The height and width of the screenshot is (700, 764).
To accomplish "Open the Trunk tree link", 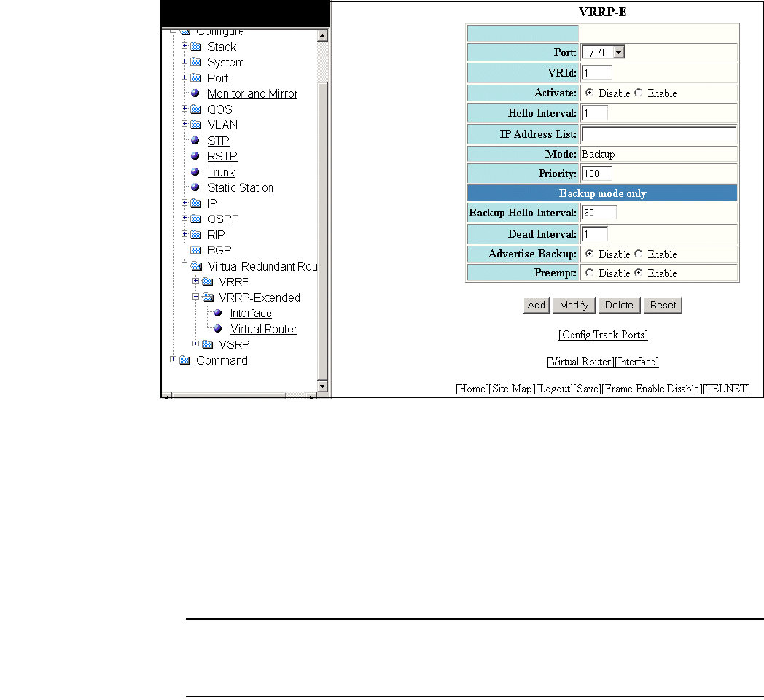I will (221, 172).
